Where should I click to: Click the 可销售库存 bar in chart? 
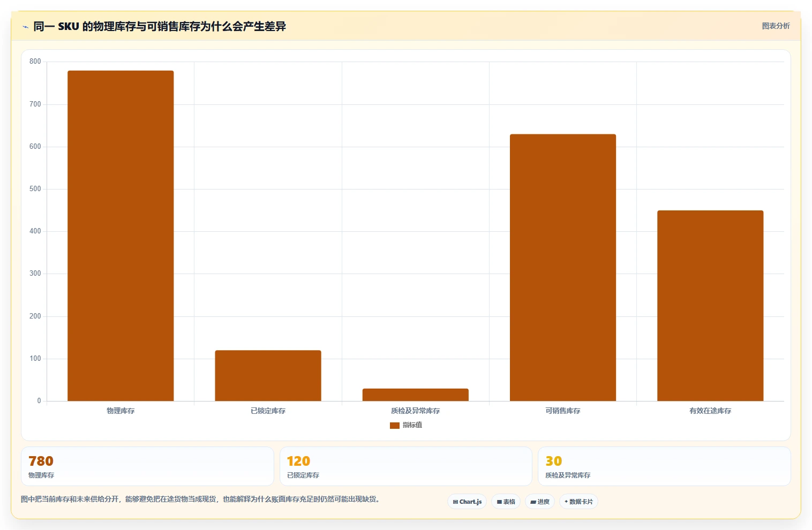pos(563,268)
